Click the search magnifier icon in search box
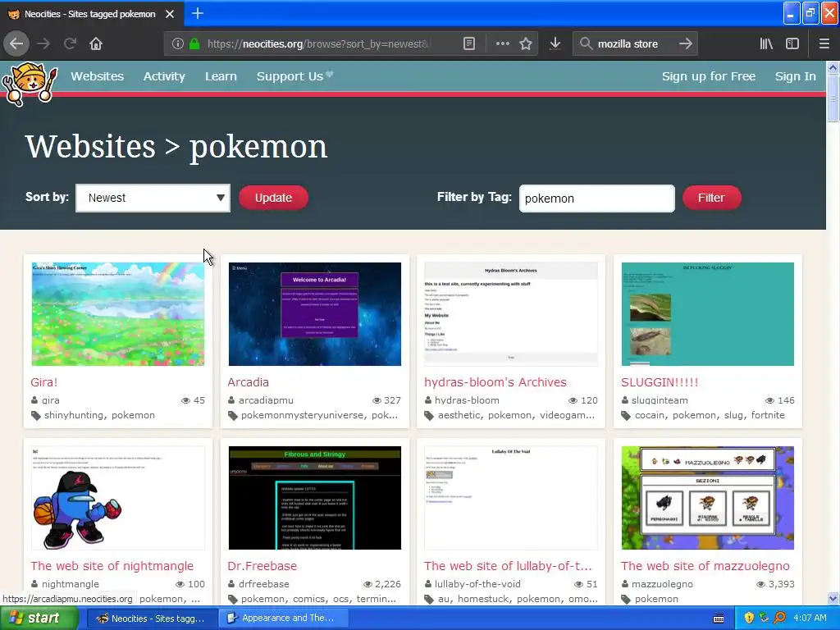This screenshot has height=630, width=840. (x=586, y=43)
